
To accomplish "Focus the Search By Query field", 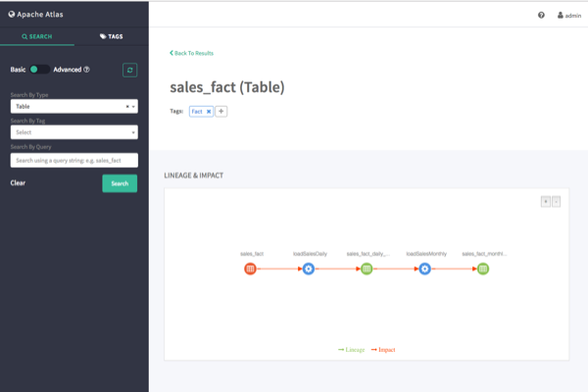I will [73, 160].
